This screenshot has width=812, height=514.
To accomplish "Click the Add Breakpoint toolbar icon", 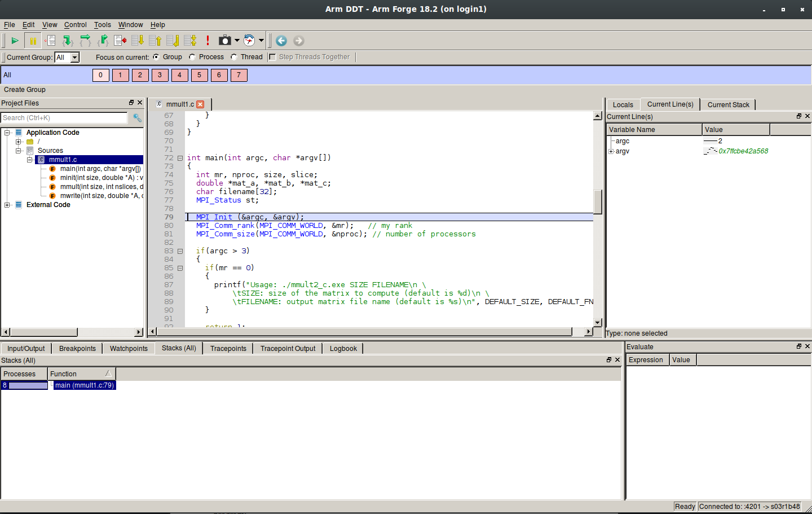I will (51, 41).
